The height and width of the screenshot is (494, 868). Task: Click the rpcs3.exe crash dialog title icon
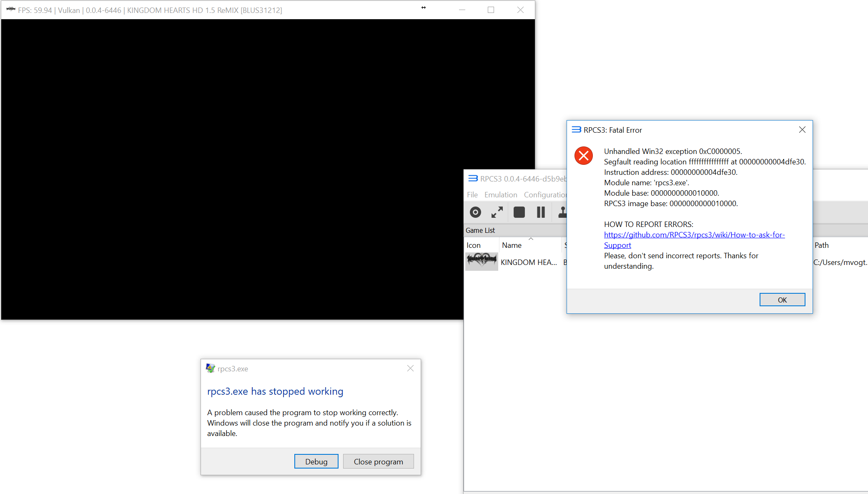(211, 368)
